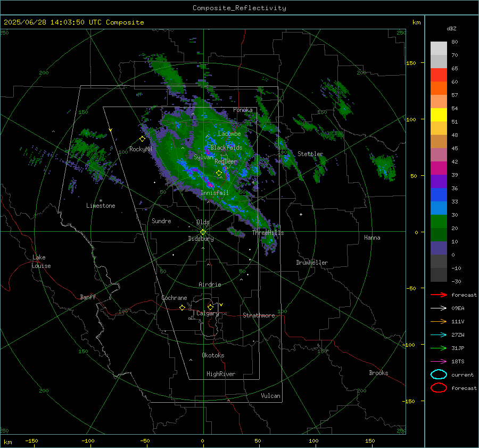Click the white 09EA arrow legend icon
The width and height of the screenshot is (479, 448).
[x=439, y=308]
